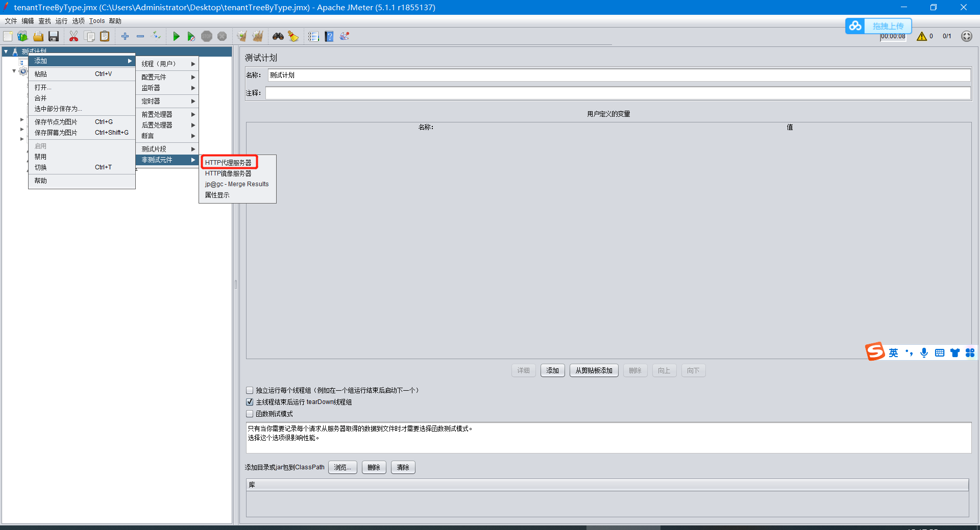Open the Templates icon in toolbar

coord(22,36)
